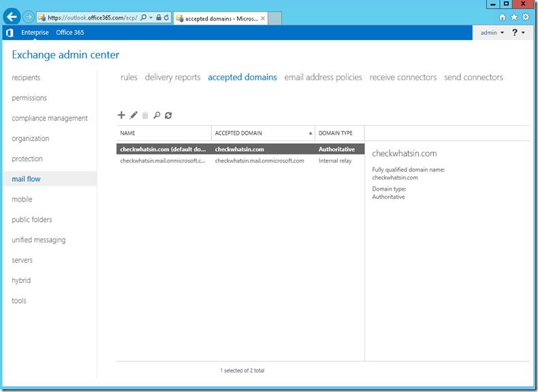Open the email address policies tab
This screenshot has height=392, width=538.
[323, 78]
